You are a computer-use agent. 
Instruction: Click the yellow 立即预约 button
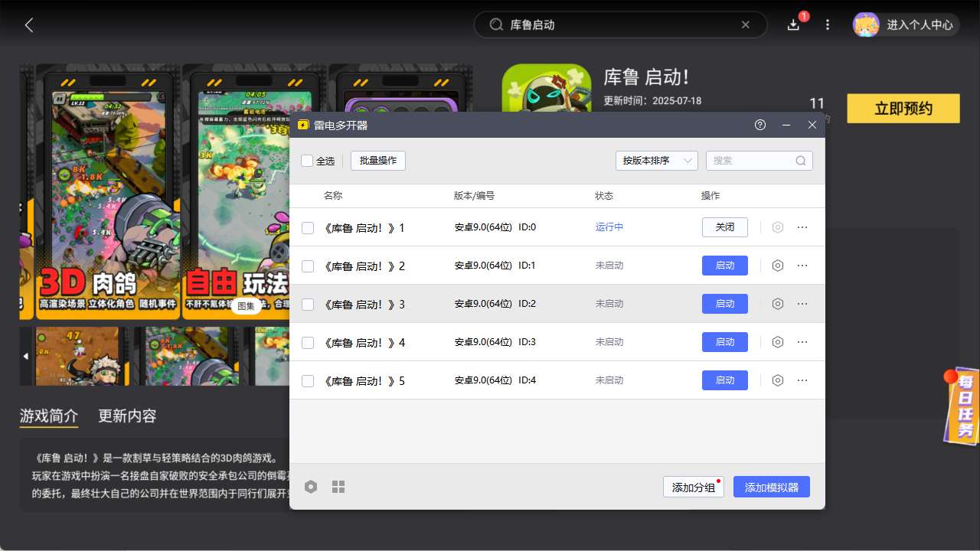(x=903, y=109)
